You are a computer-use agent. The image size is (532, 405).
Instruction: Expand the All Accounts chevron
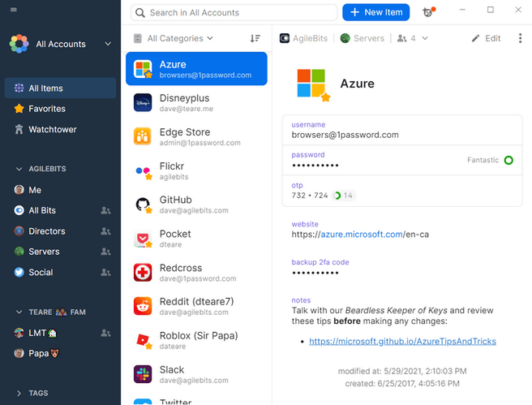click(108, 44)
